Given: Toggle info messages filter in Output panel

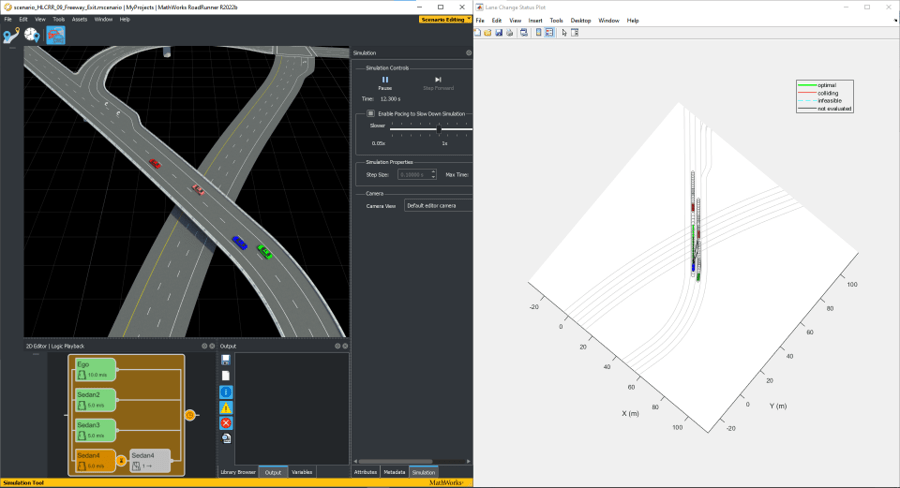Looking at the screenshot, I should (226, 391).
